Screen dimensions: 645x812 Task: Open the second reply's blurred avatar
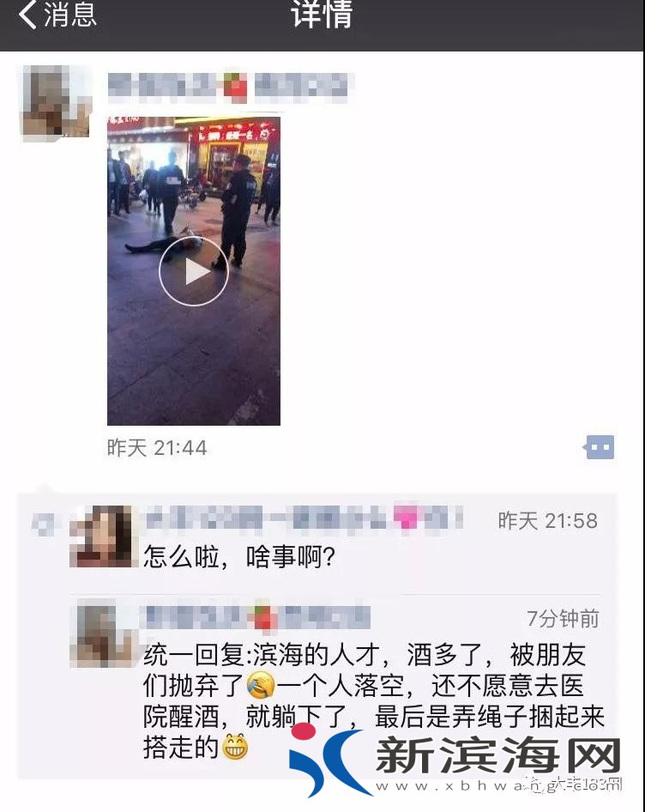click(104, 633)
